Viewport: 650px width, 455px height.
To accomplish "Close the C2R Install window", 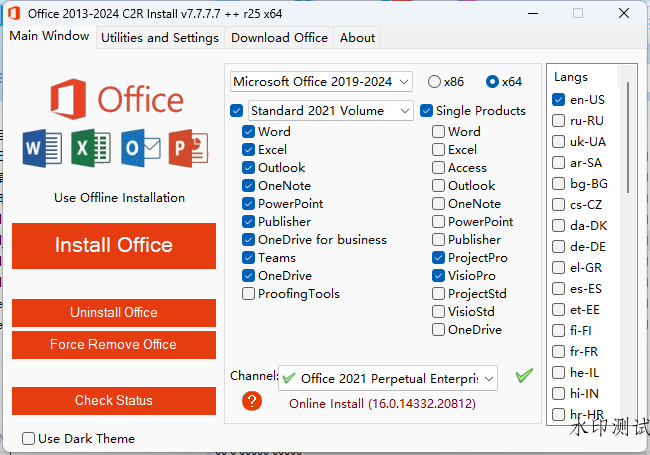I will click(x=624, y=13).
